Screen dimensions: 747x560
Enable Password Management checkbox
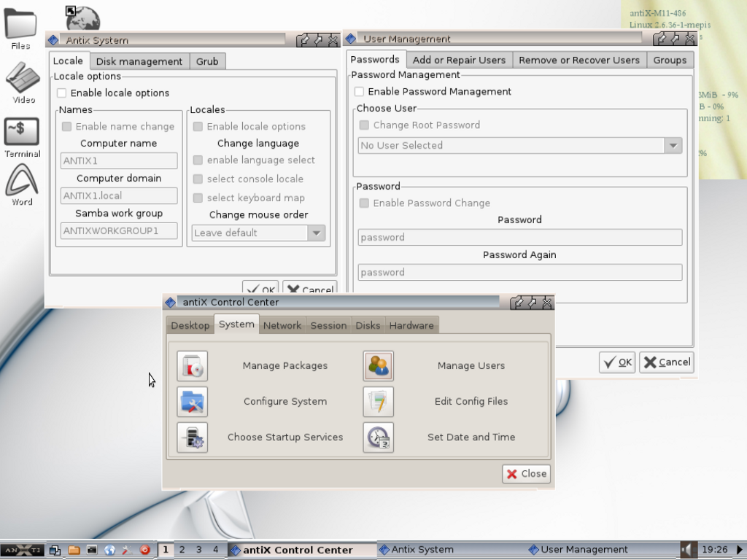click(359, 91)
